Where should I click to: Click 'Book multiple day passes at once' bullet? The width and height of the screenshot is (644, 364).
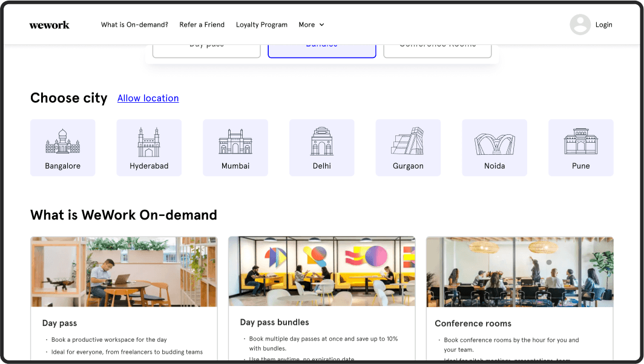coord(323,343)
